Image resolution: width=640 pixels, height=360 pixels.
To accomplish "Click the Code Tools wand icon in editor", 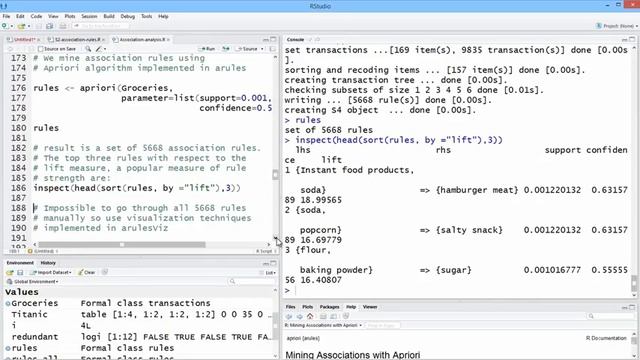I will click(99, 49).
